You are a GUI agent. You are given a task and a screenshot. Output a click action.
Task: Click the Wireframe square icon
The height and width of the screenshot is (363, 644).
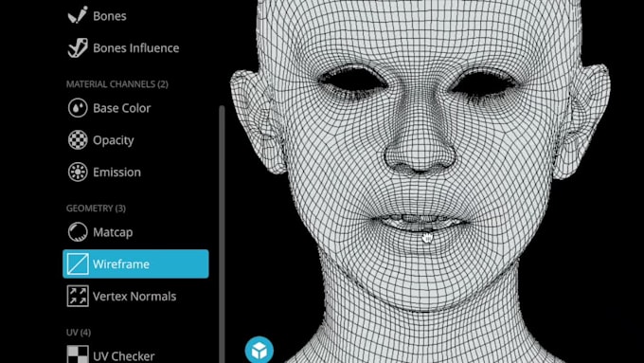[x=78, y=263]
